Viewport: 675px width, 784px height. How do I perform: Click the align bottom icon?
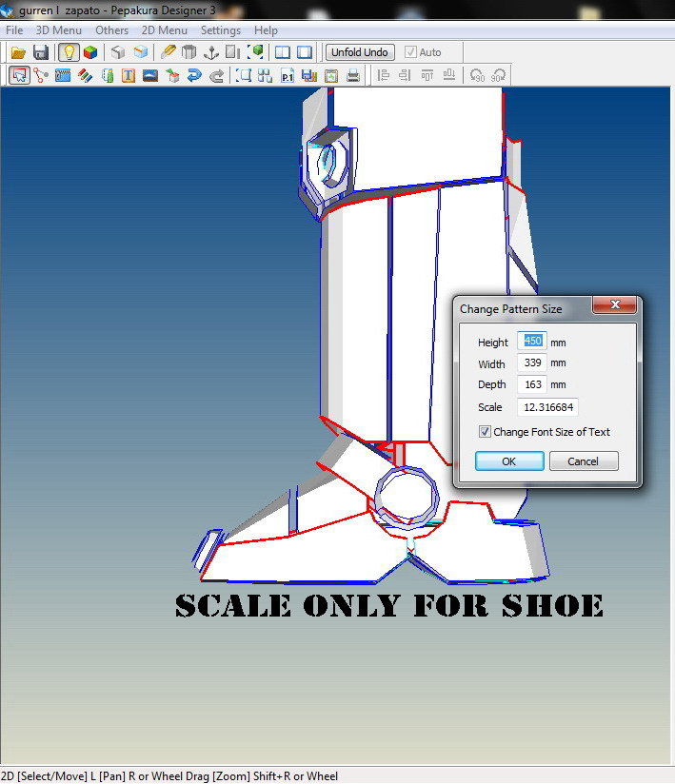(x=448, y=75)
